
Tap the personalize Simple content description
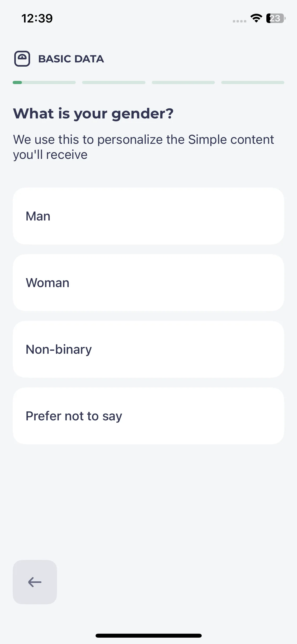click(x=144, y=147)
